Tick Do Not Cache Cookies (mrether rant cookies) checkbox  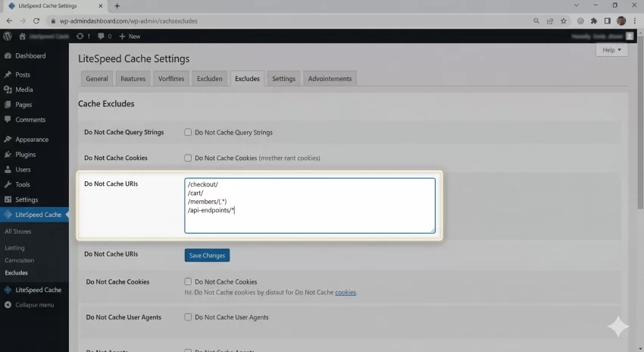(188, 158)
